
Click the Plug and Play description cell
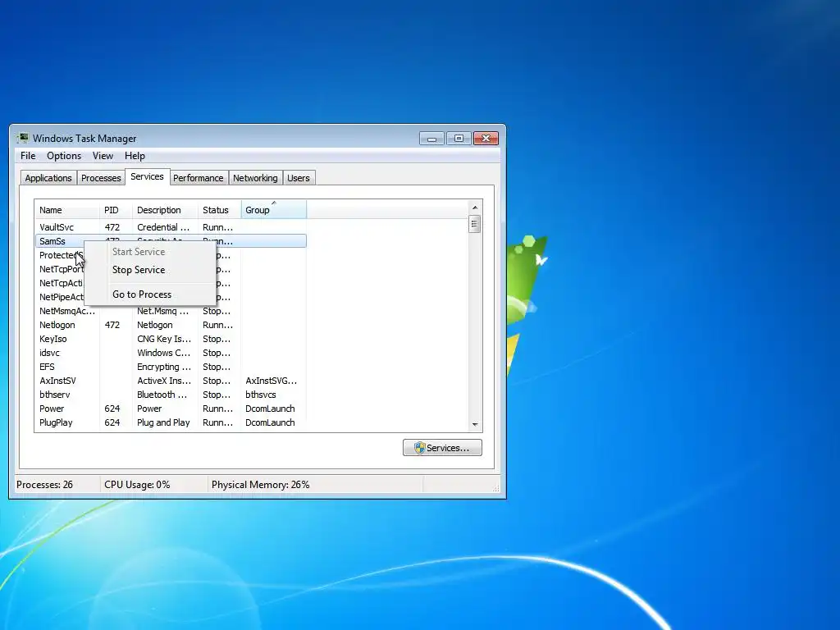(163, 422)
